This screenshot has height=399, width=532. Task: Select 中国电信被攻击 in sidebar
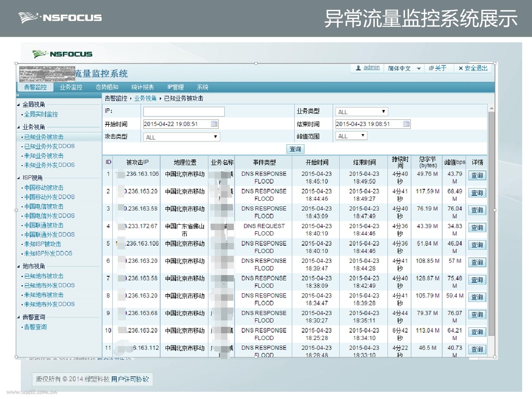coord(44,206)
